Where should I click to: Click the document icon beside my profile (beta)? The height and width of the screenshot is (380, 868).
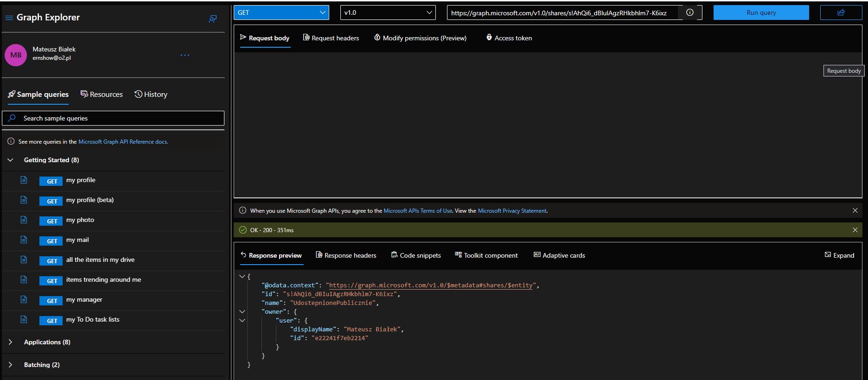click(x=24, y=200)
